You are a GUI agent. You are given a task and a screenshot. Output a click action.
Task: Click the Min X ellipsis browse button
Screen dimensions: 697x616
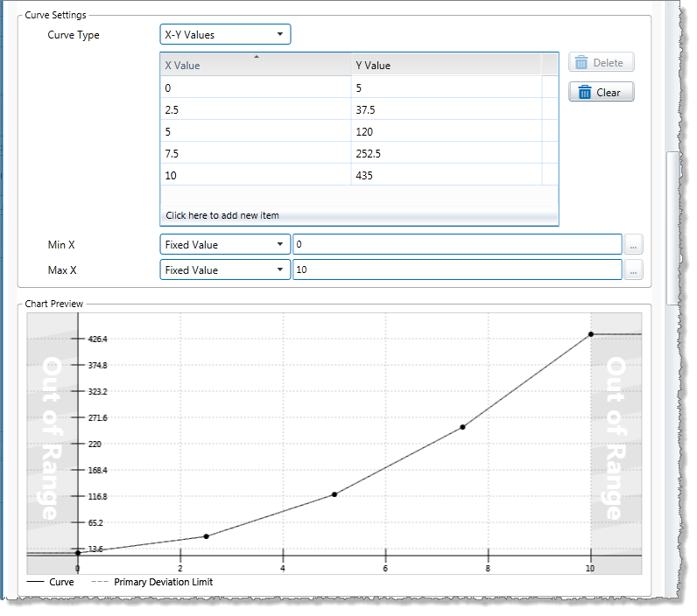click(x=635, y=245)
